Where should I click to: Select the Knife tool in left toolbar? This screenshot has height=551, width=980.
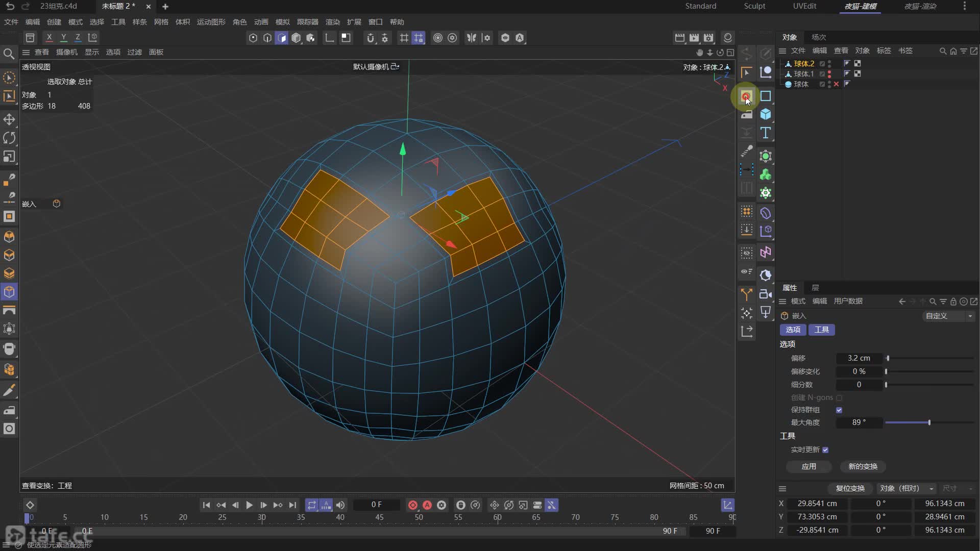point(9,391)
